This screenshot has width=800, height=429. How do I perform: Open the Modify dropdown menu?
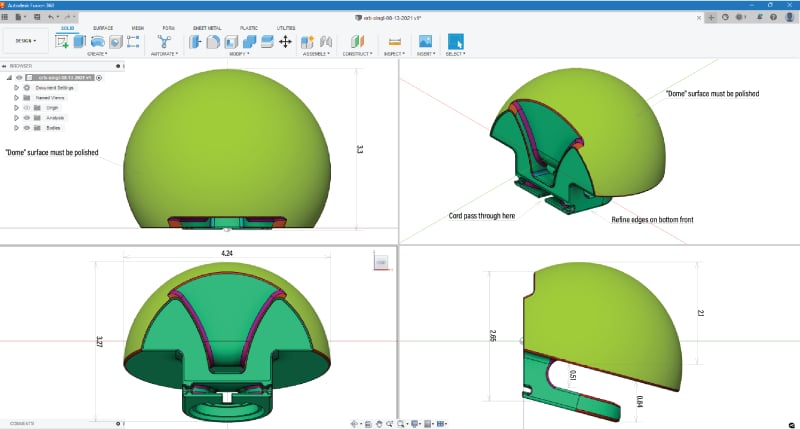pos(238,54)
